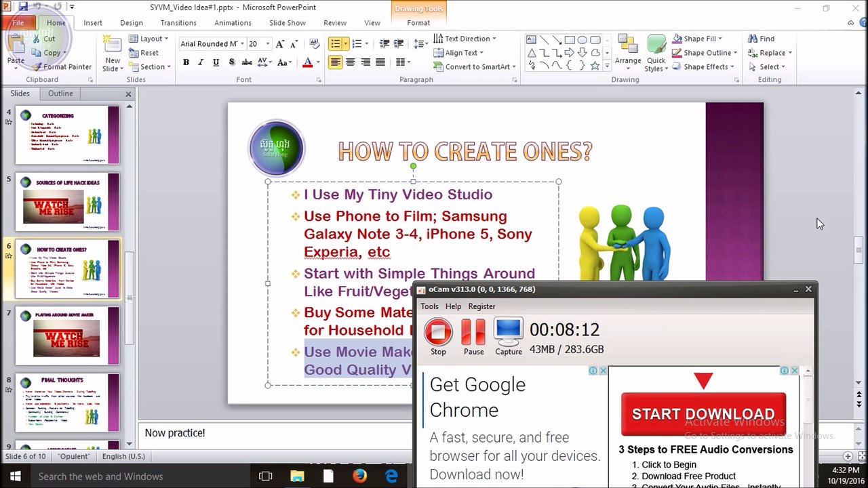
Task: Toggle Underline formatting
Action: pos(216,62)
